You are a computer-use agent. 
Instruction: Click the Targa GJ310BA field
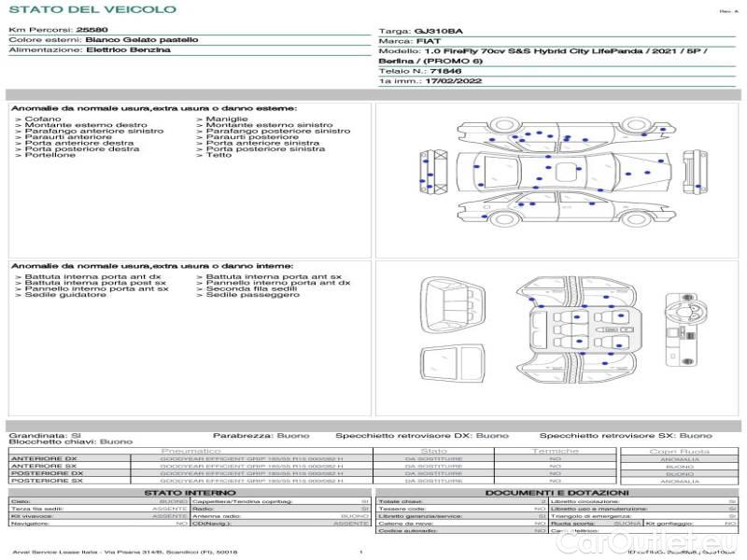[421, 31]
